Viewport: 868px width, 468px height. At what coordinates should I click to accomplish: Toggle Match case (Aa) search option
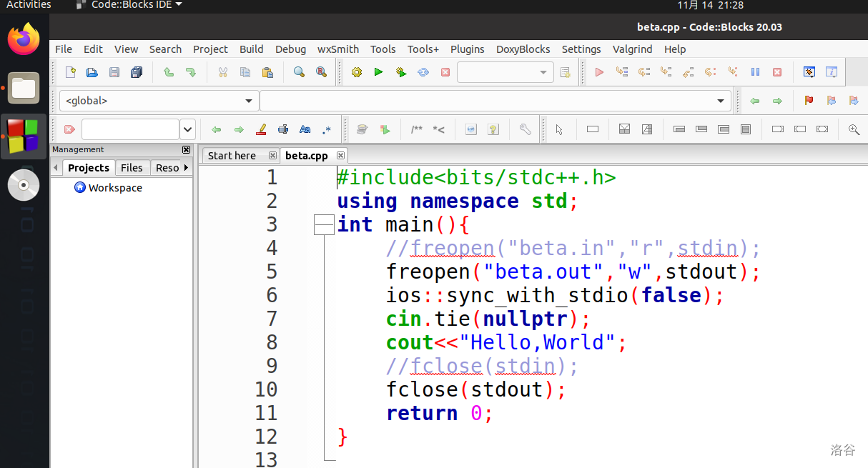coord(305,129)
